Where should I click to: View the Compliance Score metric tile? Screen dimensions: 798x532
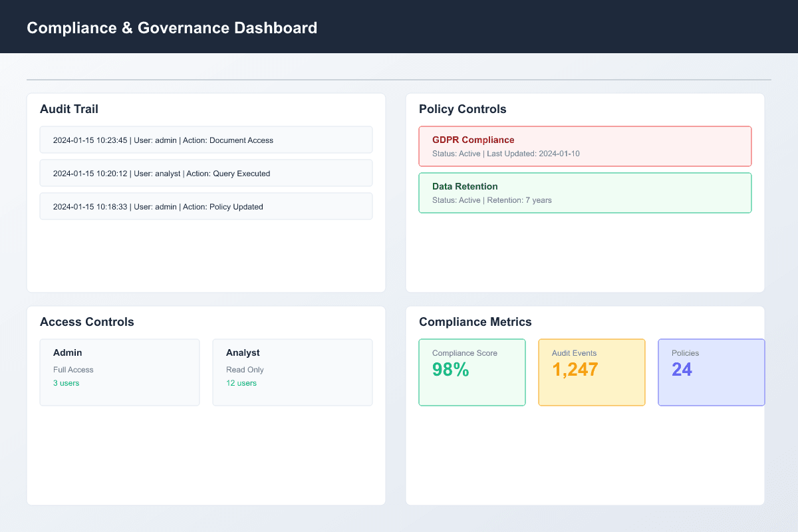[472, 372]
